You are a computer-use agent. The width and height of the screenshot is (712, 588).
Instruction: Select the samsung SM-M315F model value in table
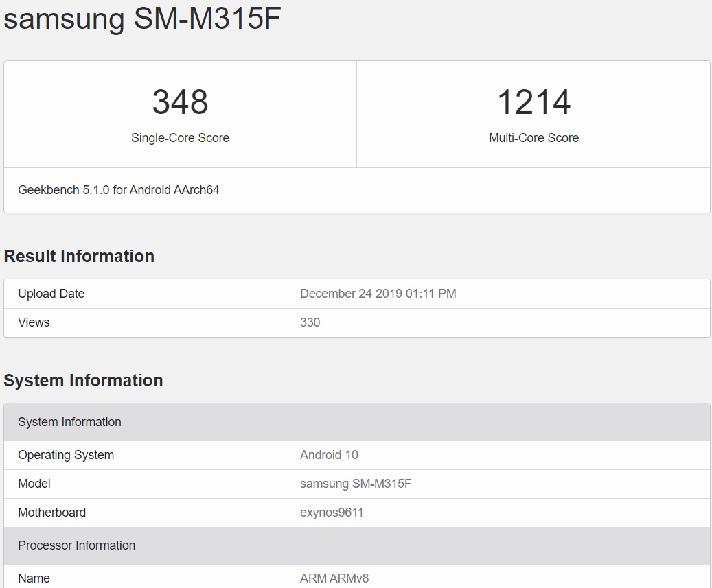pyautogui.click(x=356, y=484)
